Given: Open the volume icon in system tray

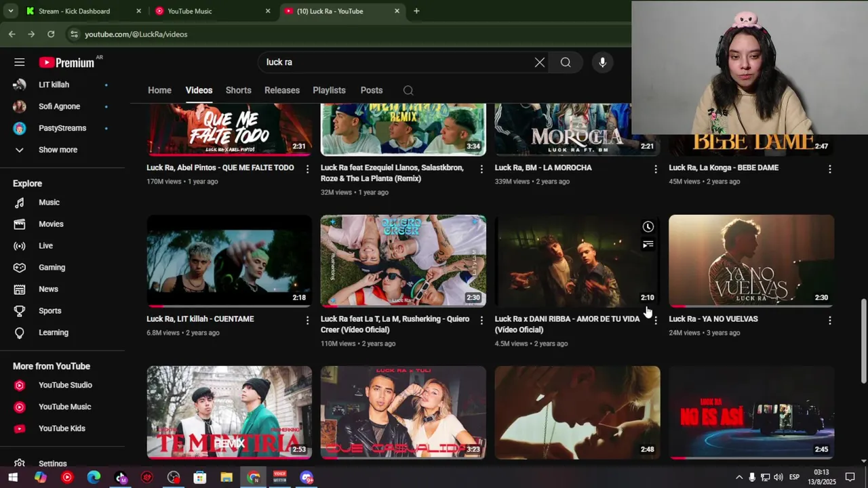Looking at the screenshot, I should click(778, 477).
